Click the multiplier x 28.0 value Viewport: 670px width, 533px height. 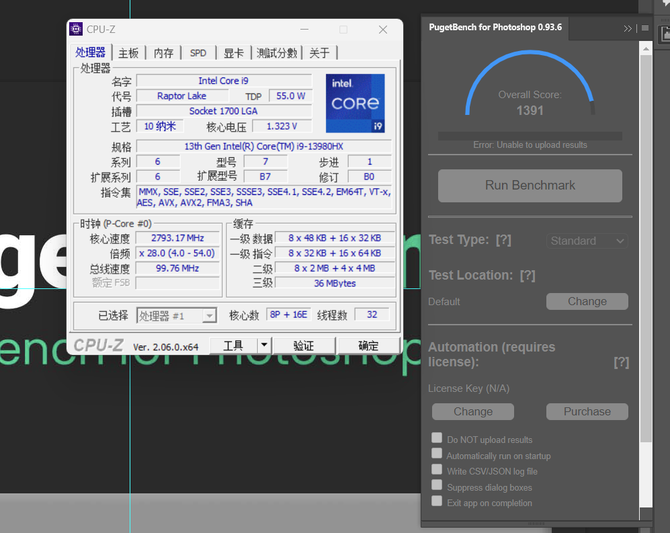[x=177, y=253]
